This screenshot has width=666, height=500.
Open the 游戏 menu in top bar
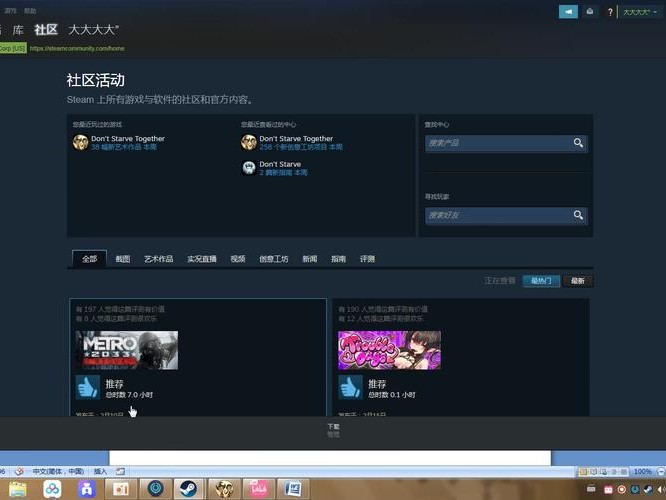pos(10,11)
